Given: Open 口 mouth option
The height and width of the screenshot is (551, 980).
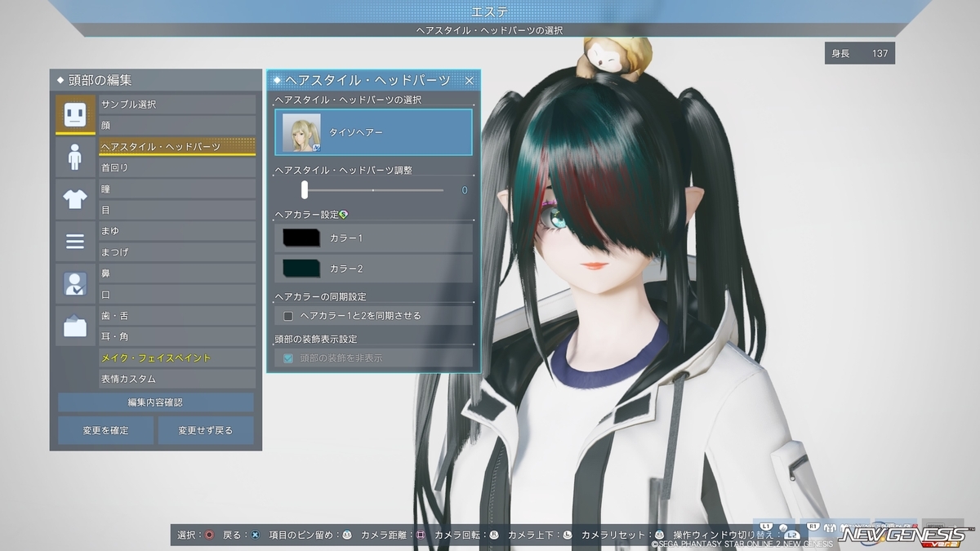Looking at the screenshot, I should pyautogui.click(x=177, y=295).
